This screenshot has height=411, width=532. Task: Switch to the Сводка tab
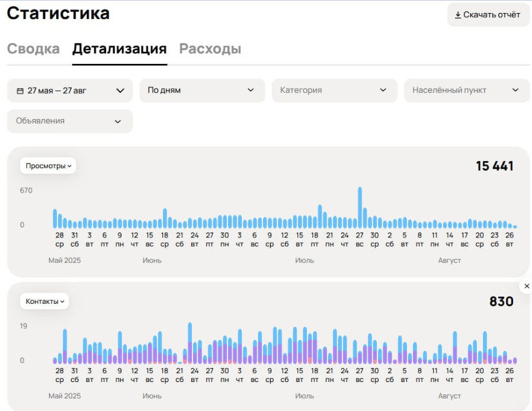pos(33,49)
